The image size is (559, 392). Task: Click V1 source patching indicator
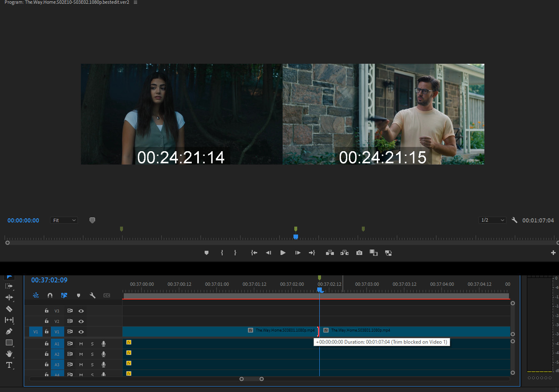tap(35, 332)
